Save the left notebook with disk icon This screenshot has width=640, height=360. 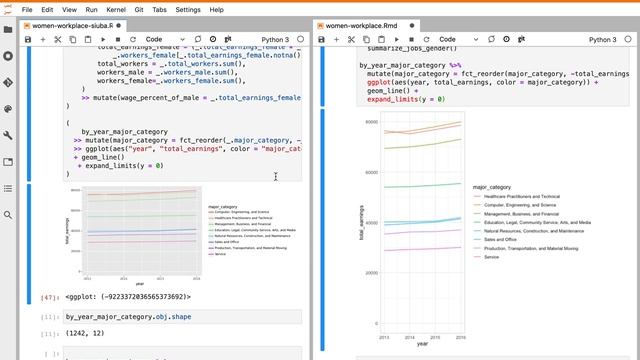28,40
